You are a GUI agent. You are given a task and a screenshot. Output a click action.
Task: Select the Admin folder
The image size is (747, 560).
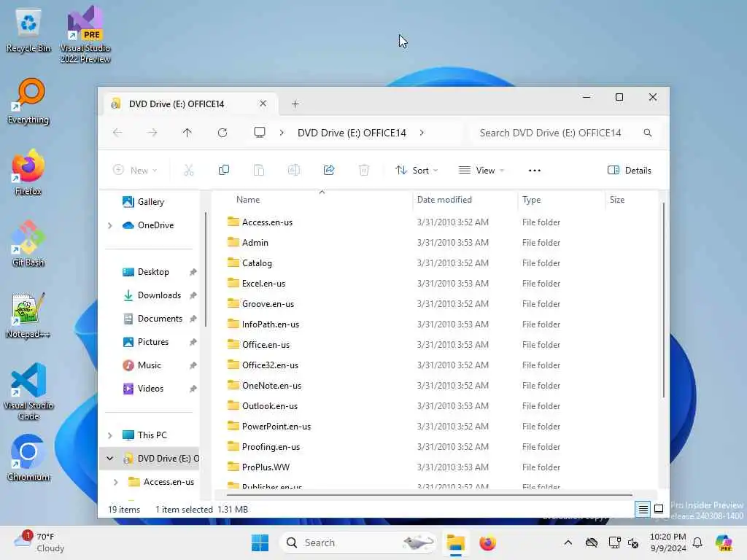pyautogui.click(x=255, y=242)
